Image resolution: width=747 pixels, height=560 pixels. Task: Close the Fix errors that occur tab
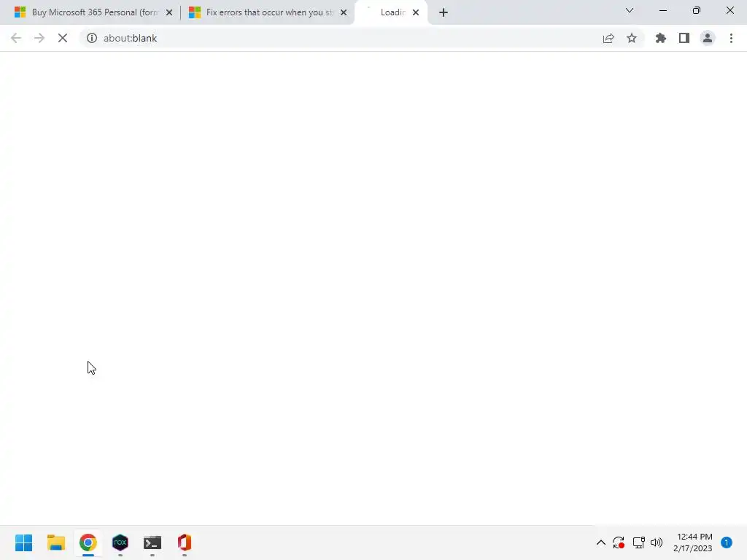[x=344, y=12]
